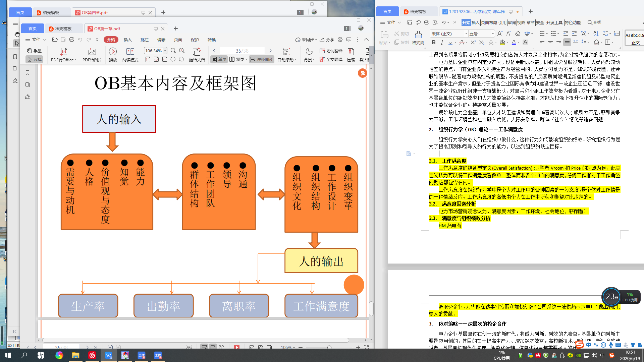This screenshot has height=362, width=644.
Task: Zoom out the PDF page
Action: click(173, 51)
